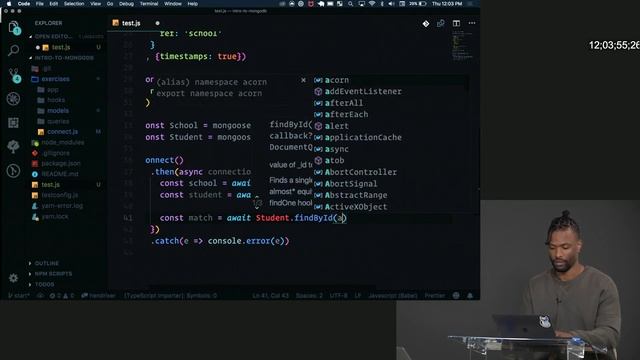Pick 'acorn' suggestion in autocomplete list
The height and width of the screenshot is (360, 640).
(391, 80)
